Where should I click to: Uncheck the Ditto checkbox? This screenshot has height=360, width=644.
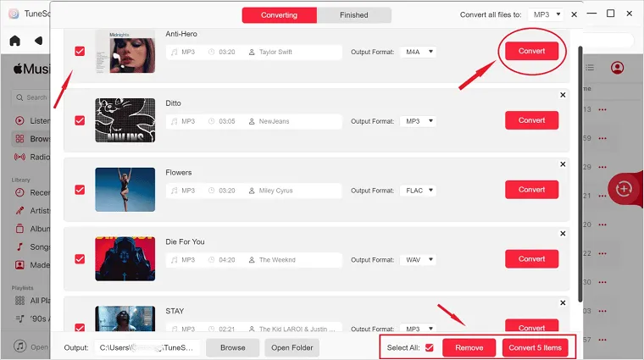click(x=80, y=120)
